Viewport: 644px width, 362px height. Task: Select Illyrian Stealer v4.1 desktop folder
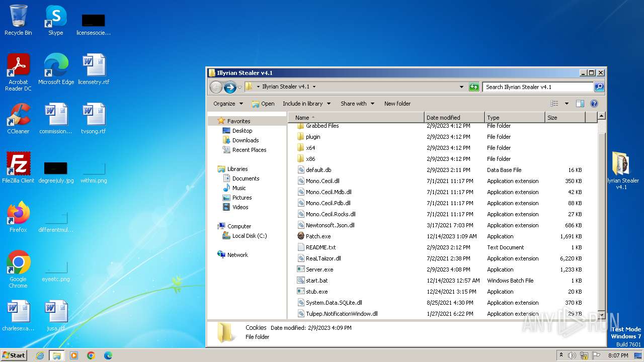(x=622, y=170)
